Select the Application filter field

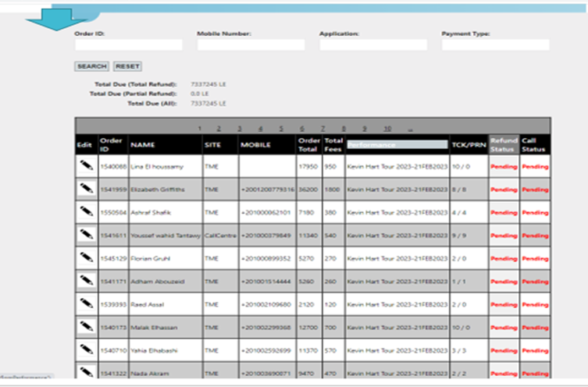point(373,45)
